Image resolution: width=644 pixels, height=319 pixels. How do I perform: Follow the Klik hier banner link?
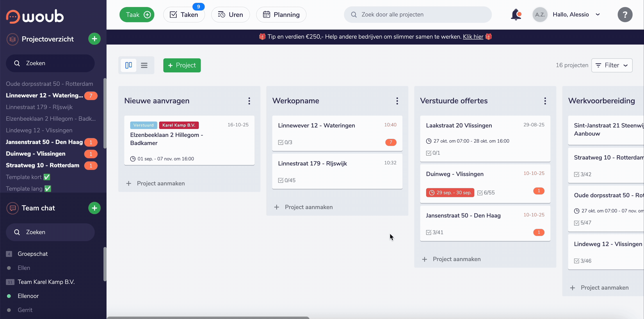pyautogui.click(x=473, y=37)
